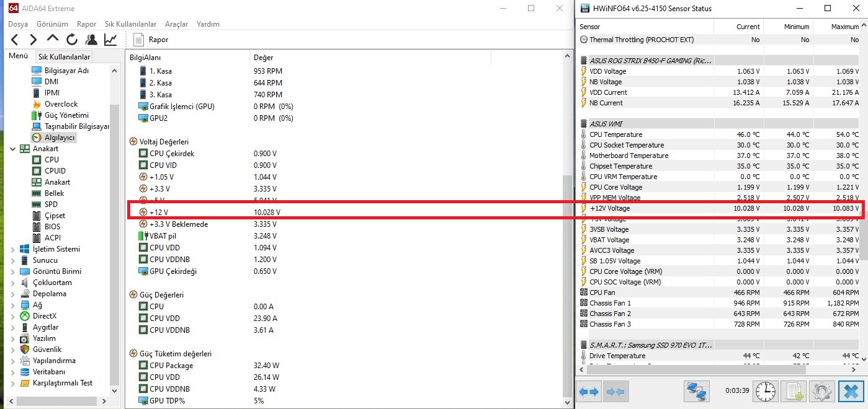
Task: Select the IPMI tree item
Action: click(52, 93)
